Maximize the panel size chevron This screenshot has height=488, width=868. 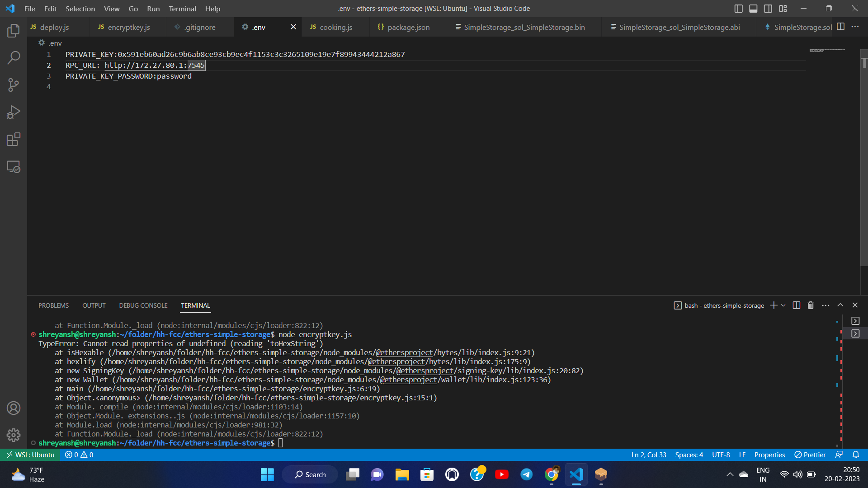(x=840, y=305)
